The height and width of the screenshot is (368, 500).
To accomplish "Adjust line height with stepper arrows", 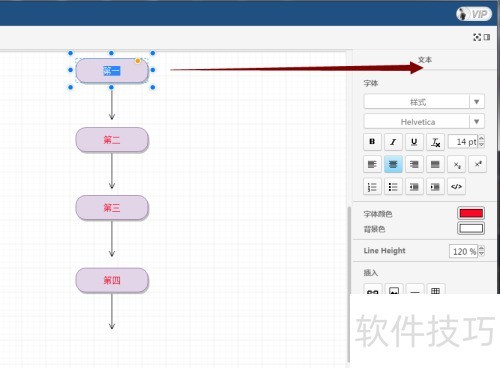I will (482, 251).
